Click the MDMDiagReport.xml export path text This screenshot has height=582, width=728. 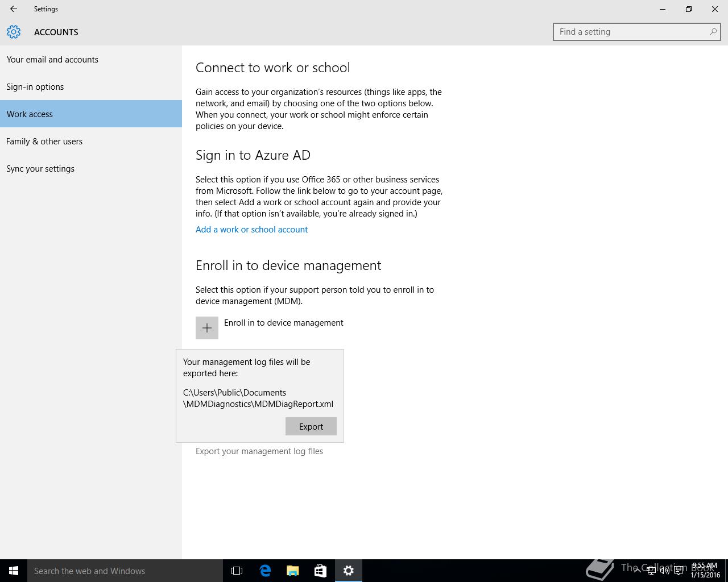coord(258,398)
